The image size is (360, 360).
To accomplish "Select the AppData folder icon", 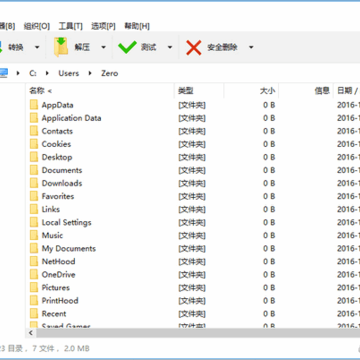I will click(x=34, y=105).
